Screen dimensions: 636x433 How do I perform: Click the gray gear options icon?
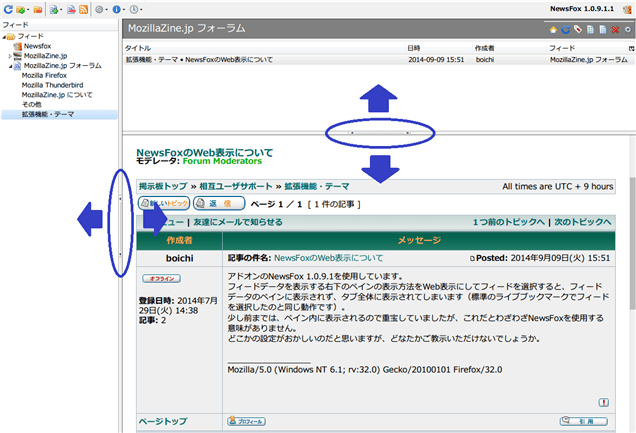[x=98, y=9]
